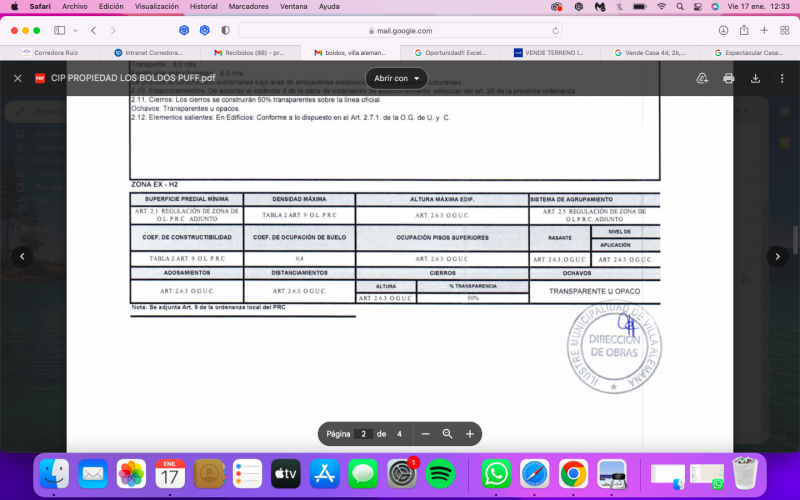Reset zoom with magnifier icon
800x500 pixels.
tap(447, 434)
